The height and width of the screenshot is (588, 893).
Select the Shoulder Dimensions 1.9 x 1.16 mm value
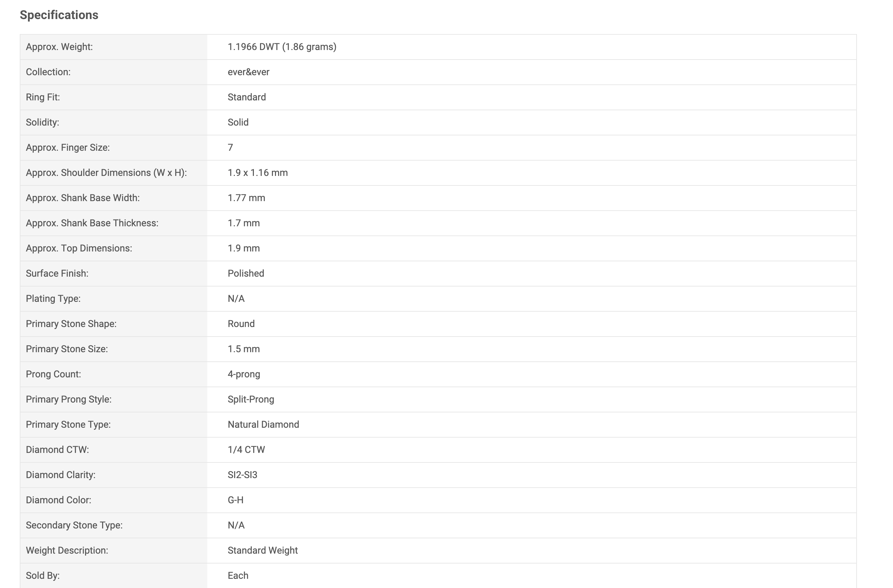pos(258,173)
